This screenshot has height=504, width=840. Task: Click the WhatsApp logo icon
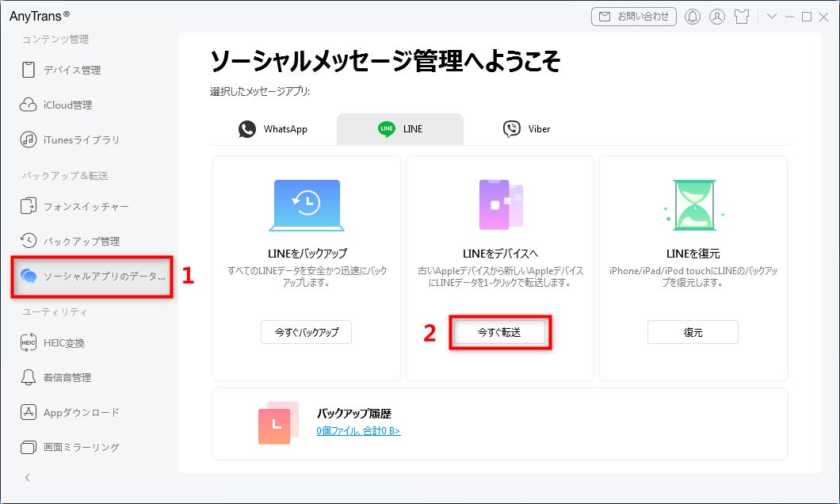coord(247,129)
